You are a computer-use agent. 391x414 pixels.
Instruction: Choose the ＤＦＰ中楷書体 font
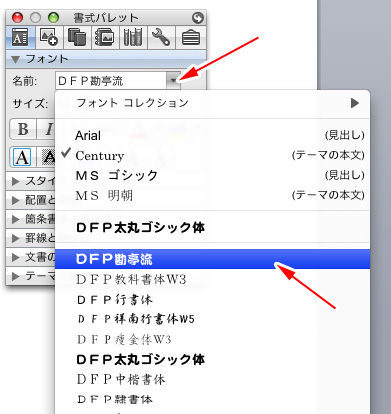click(x=212, y=379)
